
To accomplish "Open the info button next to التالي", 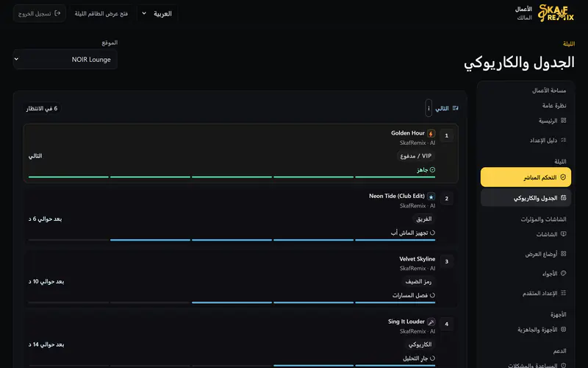I will click(429, 108).
